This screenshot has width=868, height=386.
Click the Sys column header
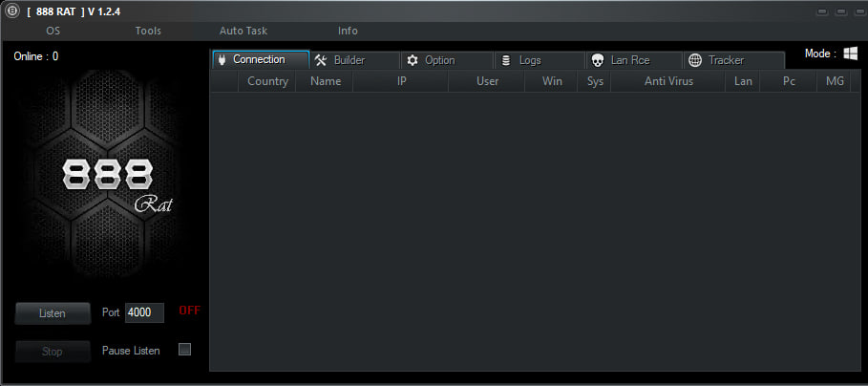[595, 81]
